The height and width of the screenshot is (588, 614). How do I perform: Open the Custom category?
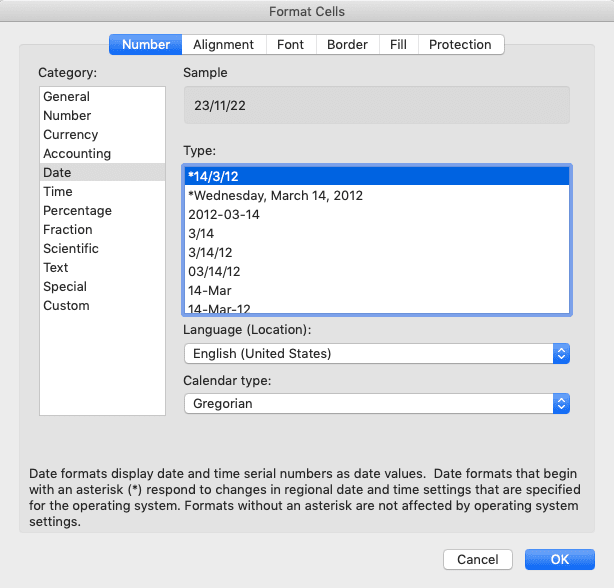(103, 305)
